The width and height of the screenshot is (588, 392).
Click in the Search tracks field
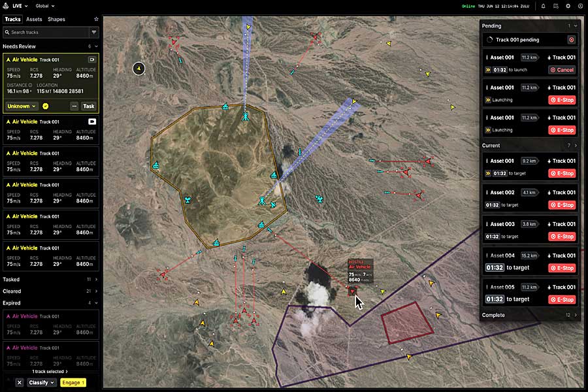[46, 32]
